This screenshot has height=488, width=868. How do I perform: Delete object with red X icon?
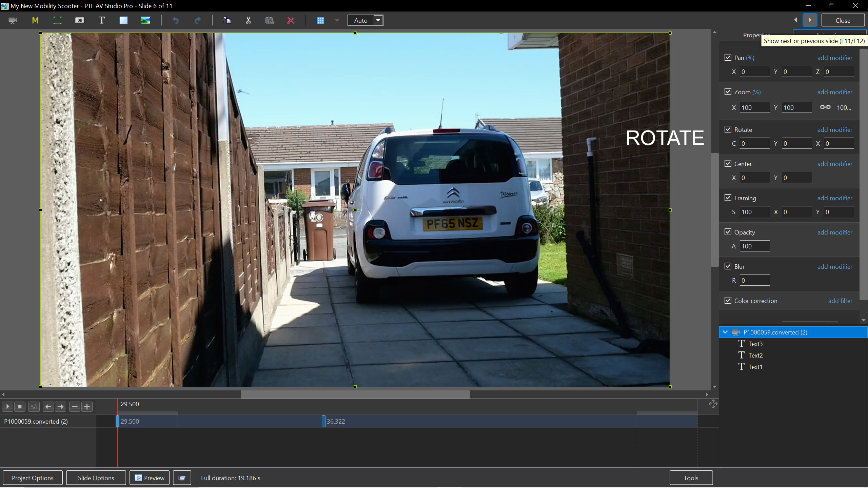(291, 20)
